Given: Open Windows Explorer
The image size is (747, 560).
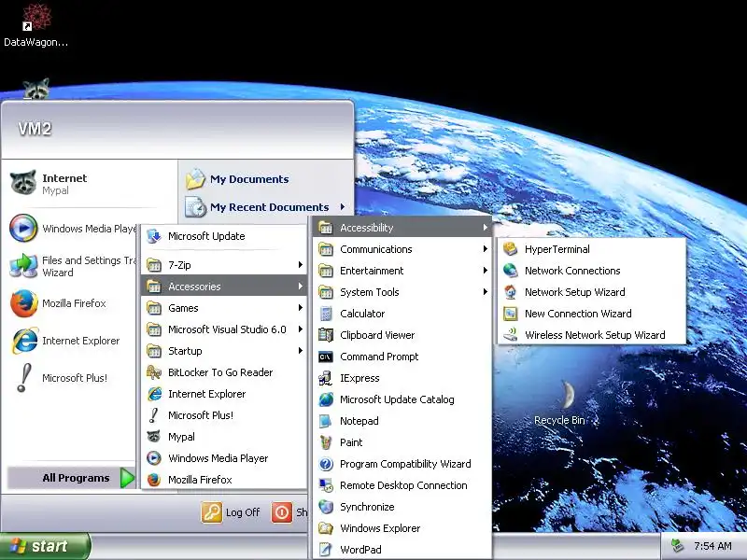Looking at the screenshot, I should pos(402,527).
